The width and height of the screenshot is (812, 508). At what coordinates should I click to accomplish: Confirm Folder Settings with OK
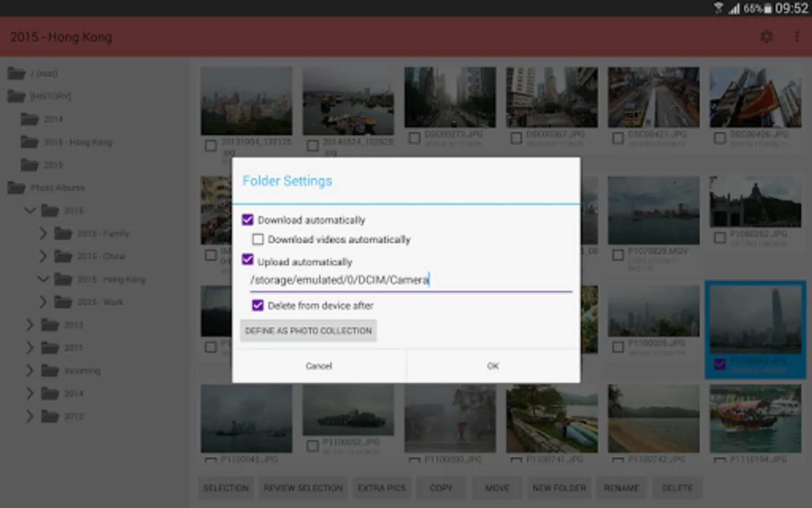click(x=493, y=366)
